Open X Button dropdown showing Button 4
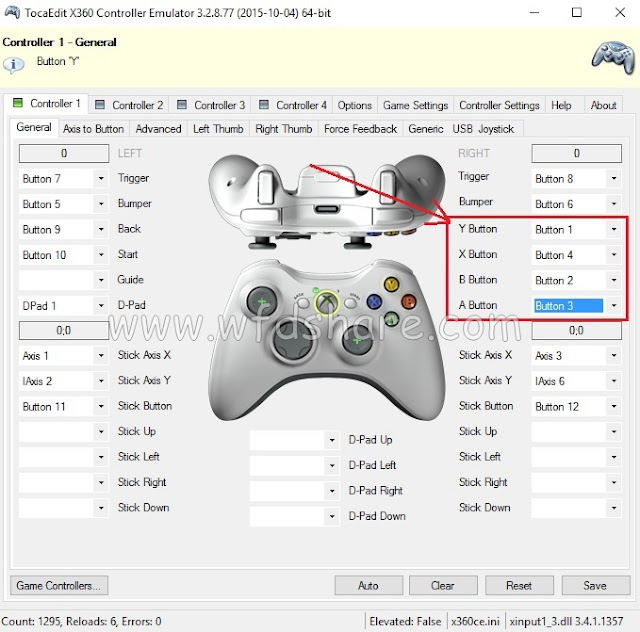Screen dimensions: 640x632 (x=576, y=255)
